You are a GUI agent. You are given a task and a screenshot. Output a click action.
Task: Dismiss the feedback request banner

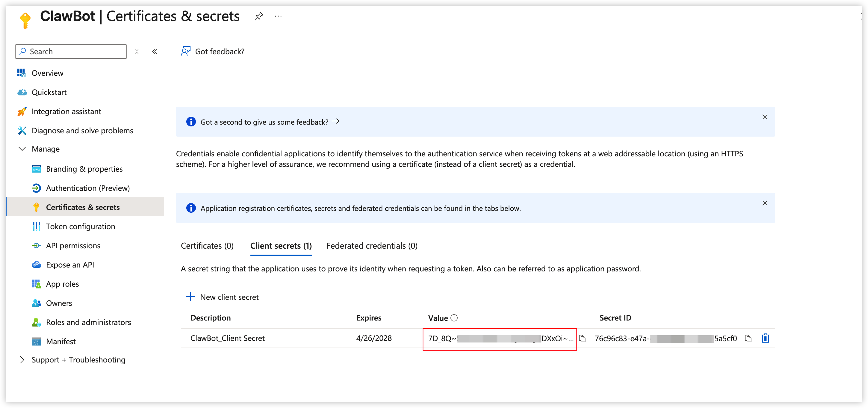click(x=765, y=117)
